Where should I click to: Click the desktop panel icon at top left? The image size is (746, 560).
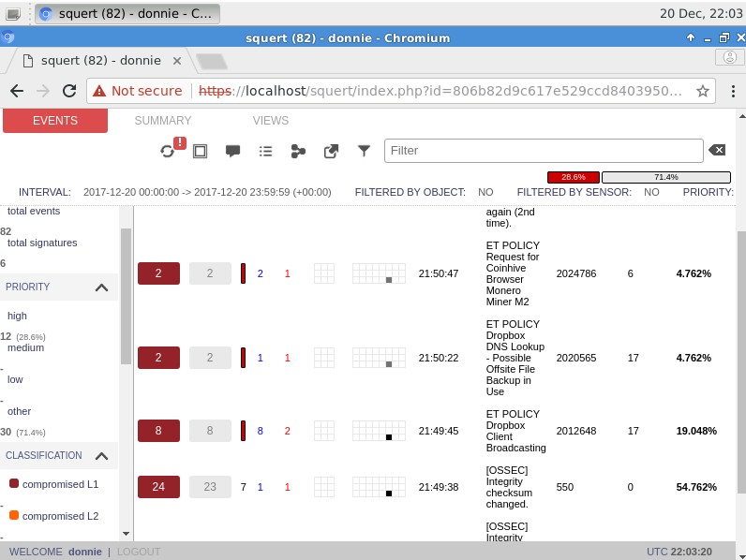point(13,14)
